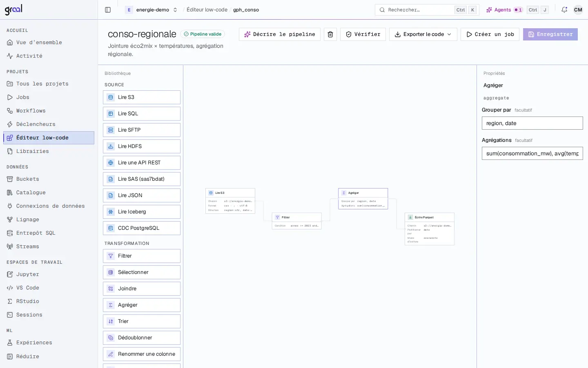Click the Graal logo

13,10
